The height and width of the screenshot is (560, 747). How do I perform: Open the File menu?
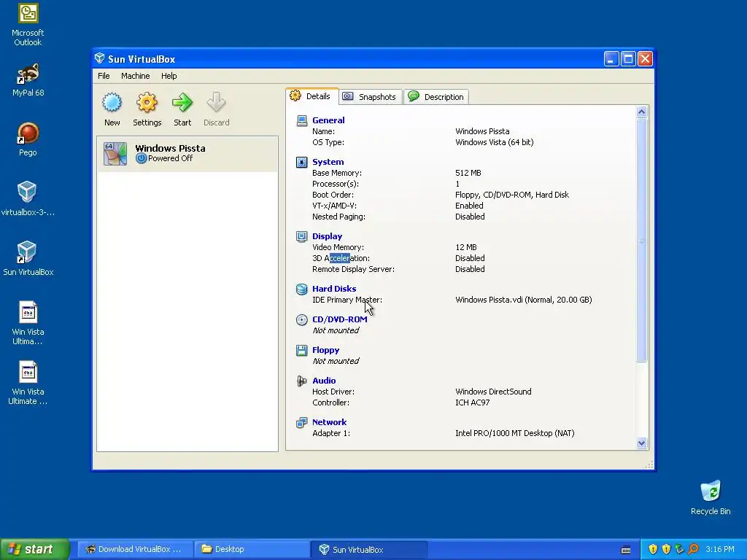(x=104, y=76)
